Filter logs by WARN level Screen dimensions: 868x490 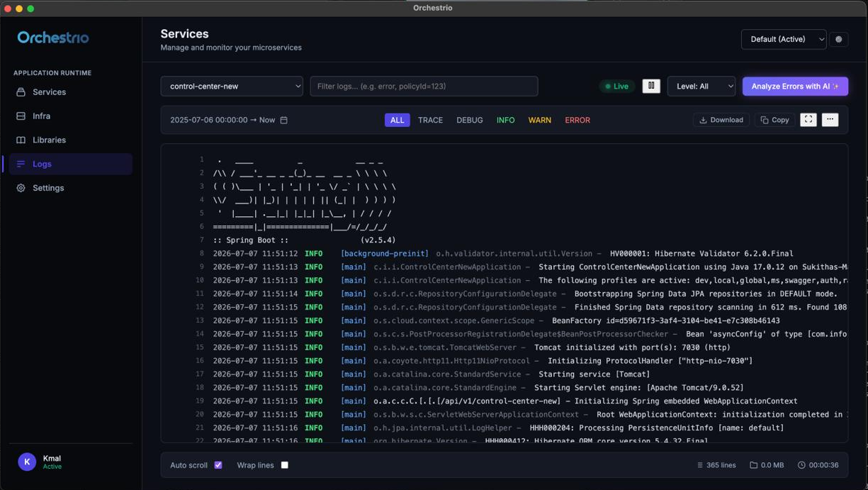(x=540, y=121)
